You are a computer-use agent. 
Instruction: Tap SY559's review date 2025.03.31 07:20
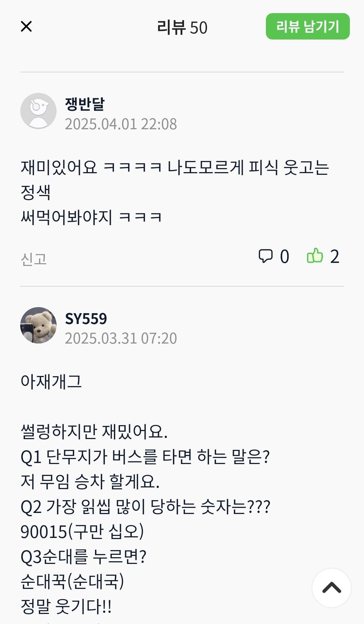pos(121,339)
